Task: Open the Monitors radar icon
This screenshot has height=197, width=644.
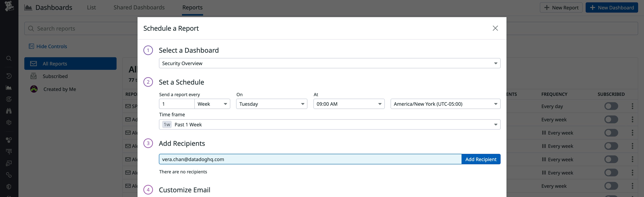Action: [9, 99]
